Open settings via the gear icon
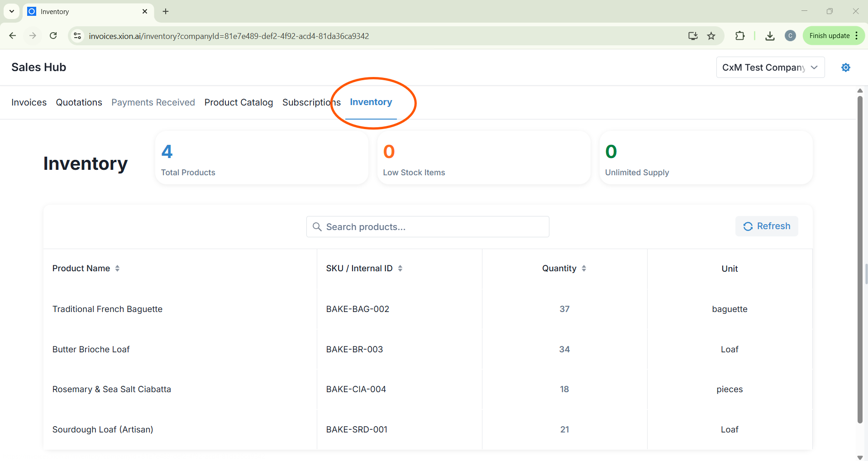The width and height of the screenshot is (868, 461). tap(845, 67)
